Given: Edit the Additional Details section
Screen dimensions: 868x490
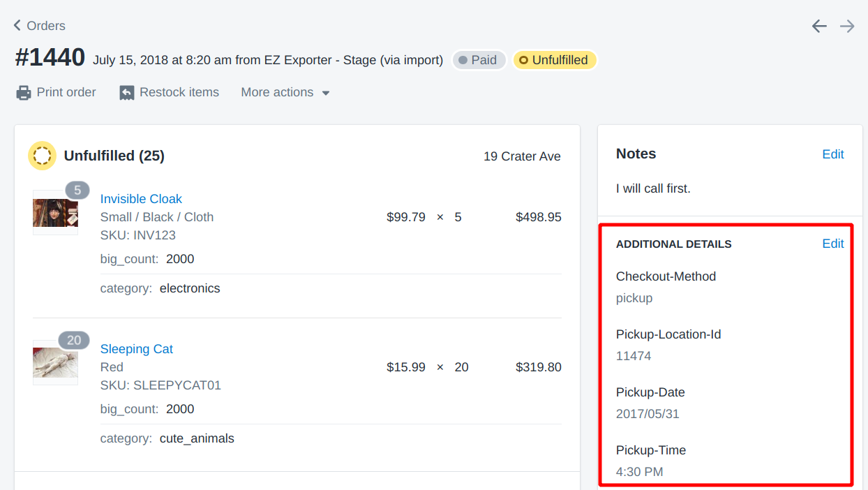Looking at the screenshot, I should pos(833,244).
